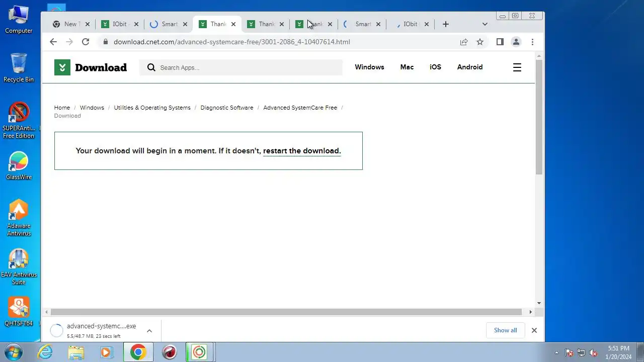Click the green Download logo icon
Image resolution: width=644 pixels, height=362 pixels.
62,67
